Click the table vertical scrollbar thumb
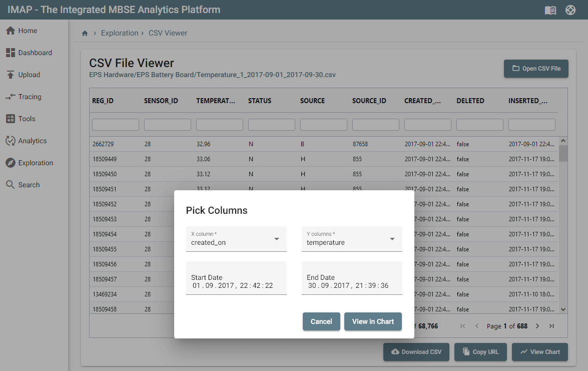This screenshot has width=588, height=371. [563, 153]
